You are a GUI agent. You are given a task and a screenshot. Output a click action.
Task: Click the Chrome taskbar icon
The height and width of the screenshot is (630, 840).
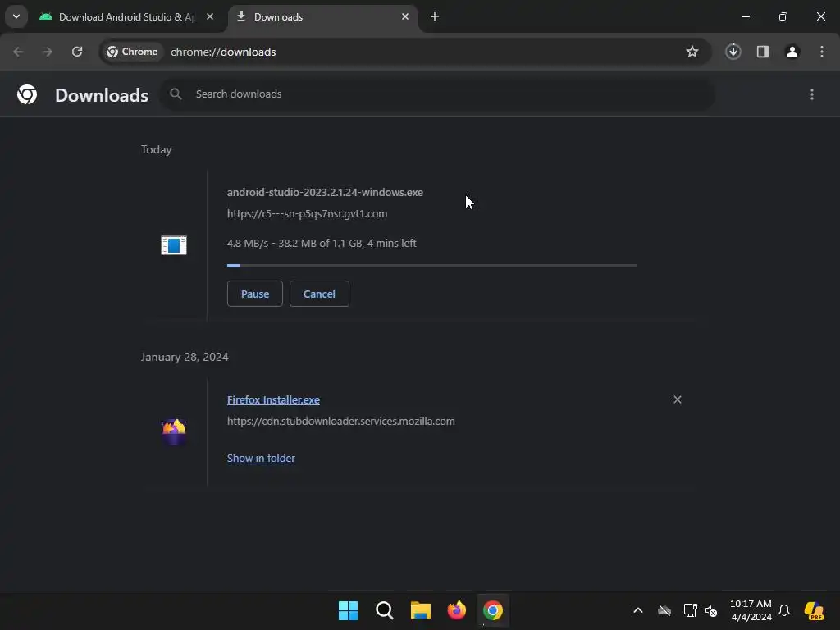[493, 610]
